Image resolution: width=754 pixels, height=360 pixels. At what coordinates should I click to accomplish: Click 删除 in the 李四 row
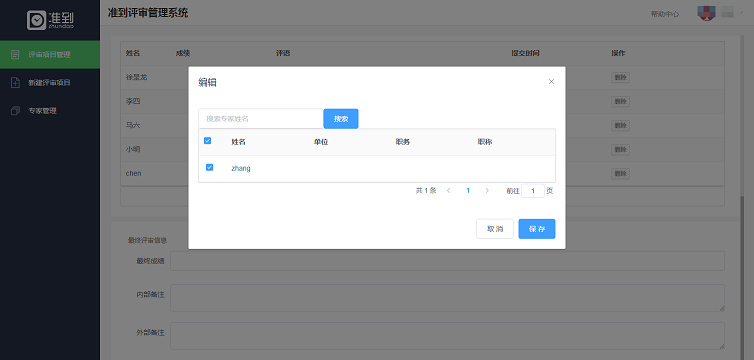click(620, 101)
